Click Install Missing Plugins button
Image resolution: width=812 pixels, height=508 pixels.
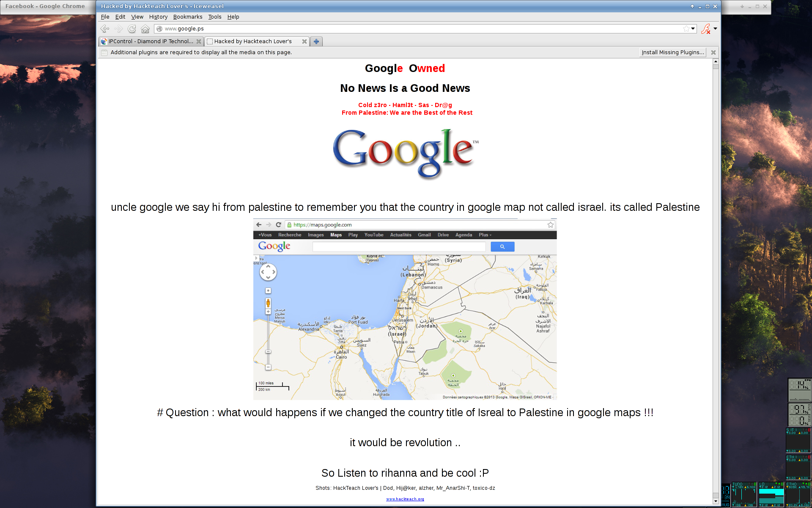click(672, 52)
